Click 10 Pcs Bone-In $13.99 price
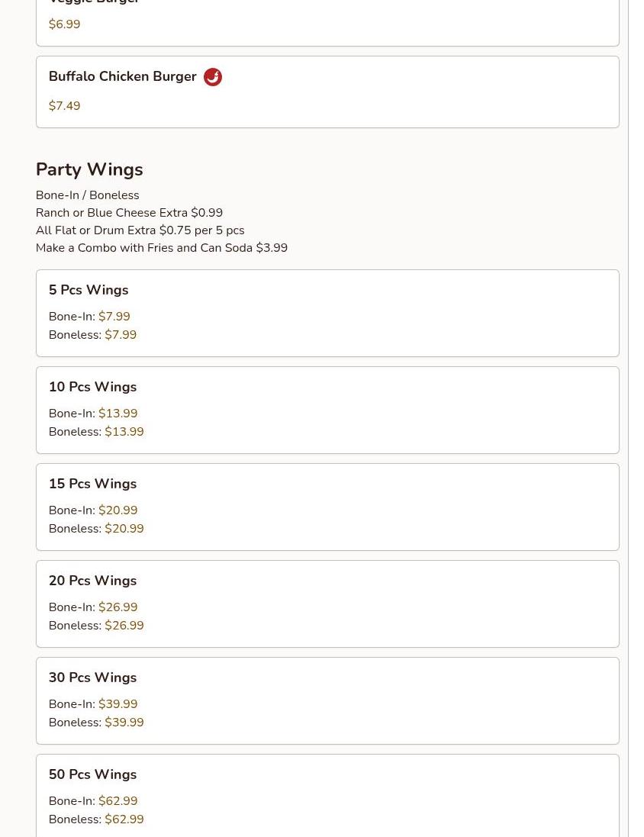The width and height of the screenshot is (644, 837). pyautogui.click(x=118, y=414)
